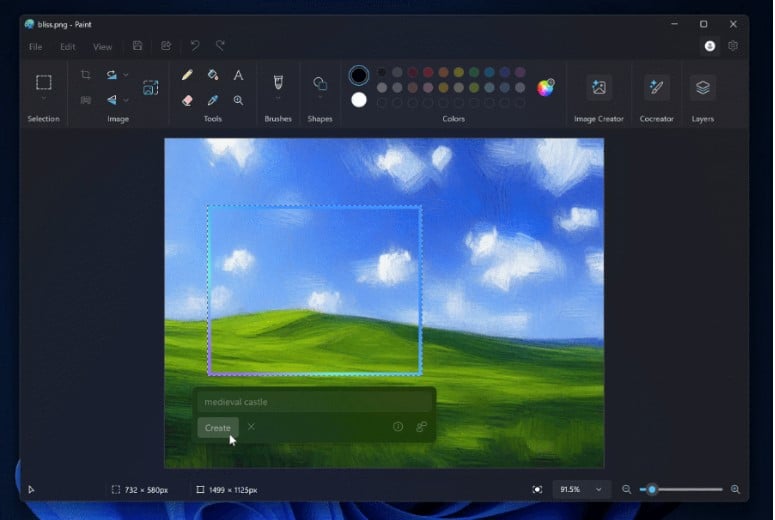Viewport: 775px width, 520px height.
Task: Select the Magnifier tool
Action: pyautogui.click(x=238, y=100)
